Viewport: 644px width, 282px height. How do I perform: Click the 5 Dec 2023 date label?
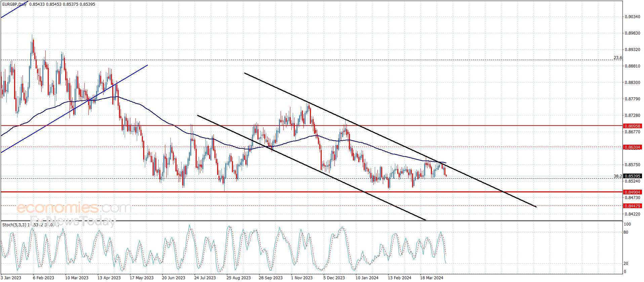click(334, 278)
